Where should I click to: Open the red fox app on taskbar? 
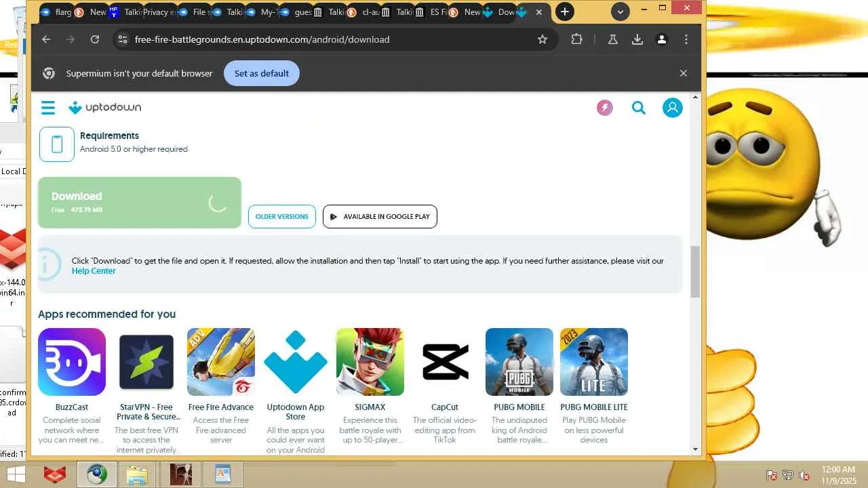coord(55,474)
